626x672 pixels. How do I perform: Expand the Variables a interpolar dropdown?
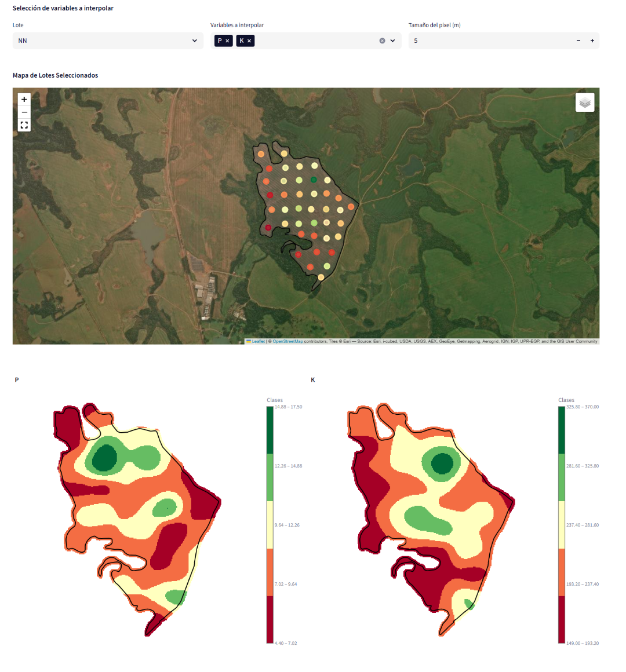[x=393, y=41]
